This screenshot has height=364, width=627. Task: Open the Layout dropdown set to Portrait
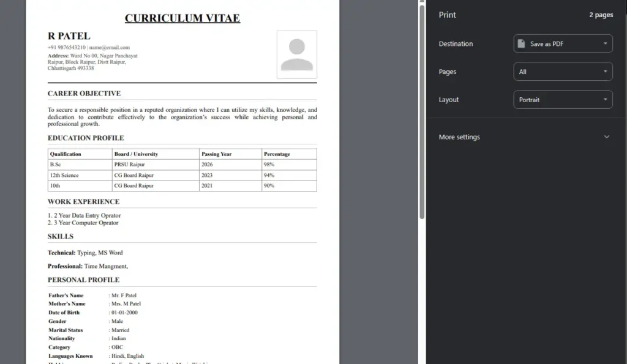pyautogui.click(x=563, y=100)
